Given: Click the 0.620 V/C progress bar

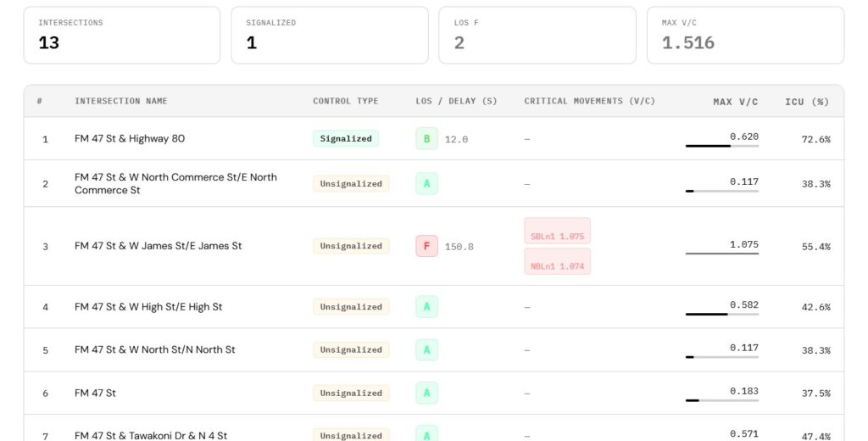Looking at the screenshot, I should [722, 146].
